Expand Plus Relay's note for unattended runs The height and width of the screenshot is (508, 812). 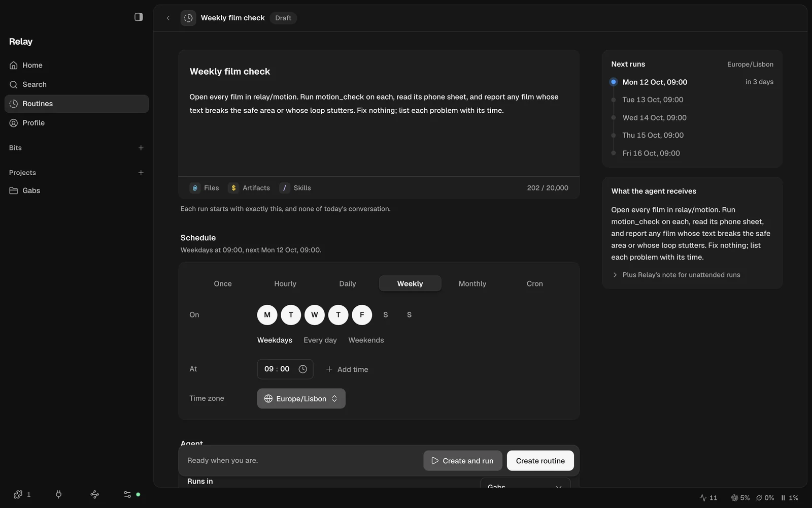coord(676,275)
